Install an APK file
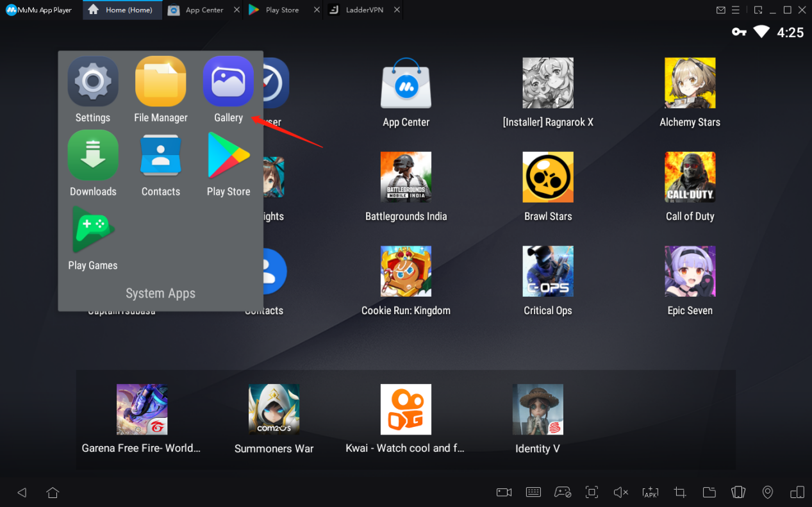Screen dimensions: 812x507 pos(650,492)
